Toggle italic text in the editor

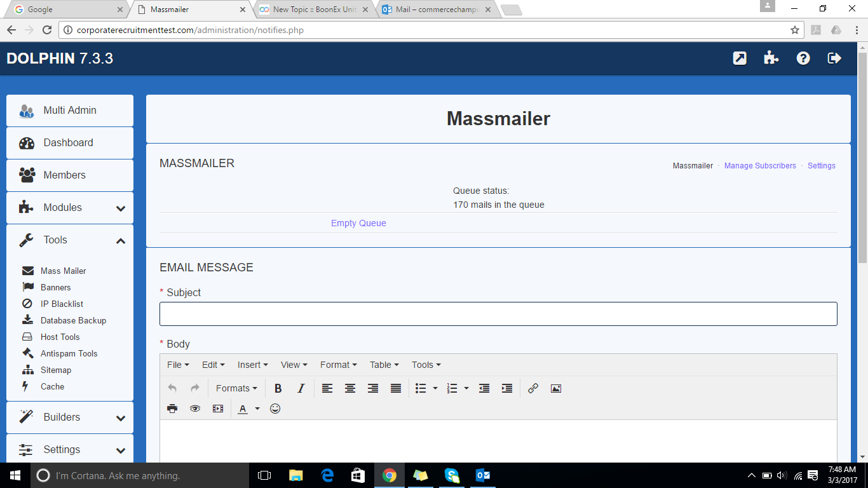pos(301,388)
